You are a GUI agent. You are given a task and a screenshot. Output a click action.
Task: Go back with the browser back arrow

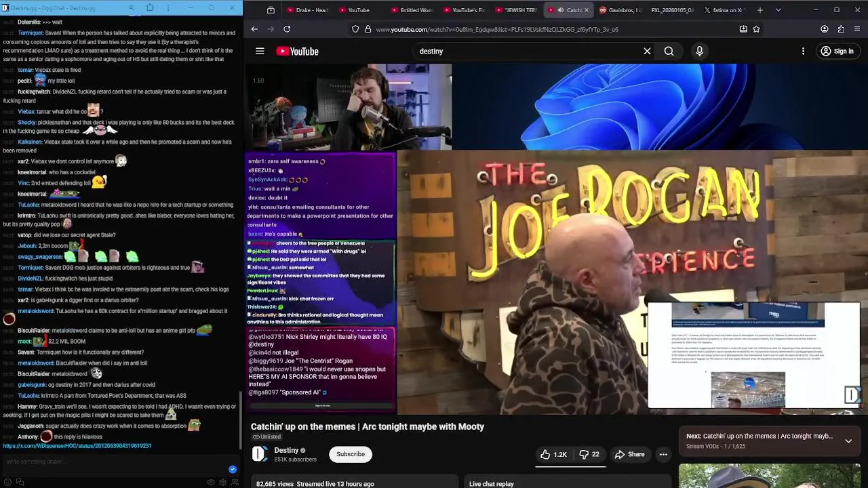click(x=254, y=29)
